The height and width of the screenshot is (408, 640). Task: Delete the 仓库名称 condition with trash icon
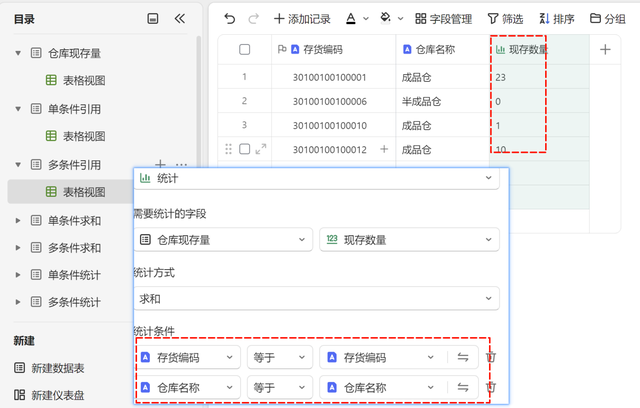491,387
